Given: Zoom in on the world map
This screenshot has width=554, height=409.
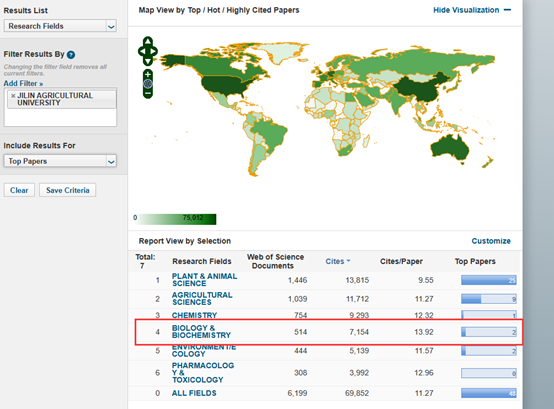Looking at the screenshot, I should [148, 74].
